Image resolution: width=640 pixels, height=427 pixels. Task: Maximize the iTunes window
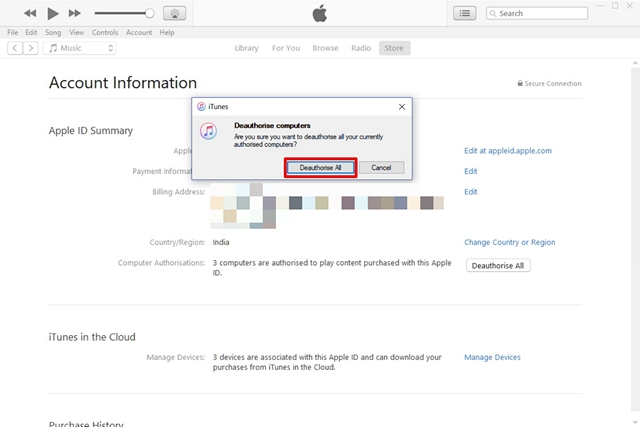[615, 6]
